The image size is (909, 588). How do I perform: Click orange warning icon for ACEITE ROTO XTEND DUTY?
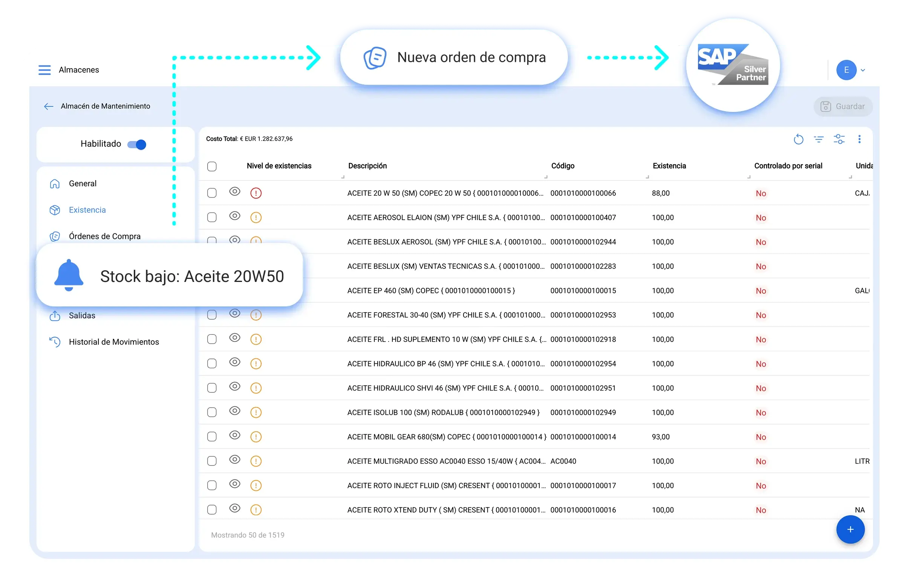coord(256,510)
